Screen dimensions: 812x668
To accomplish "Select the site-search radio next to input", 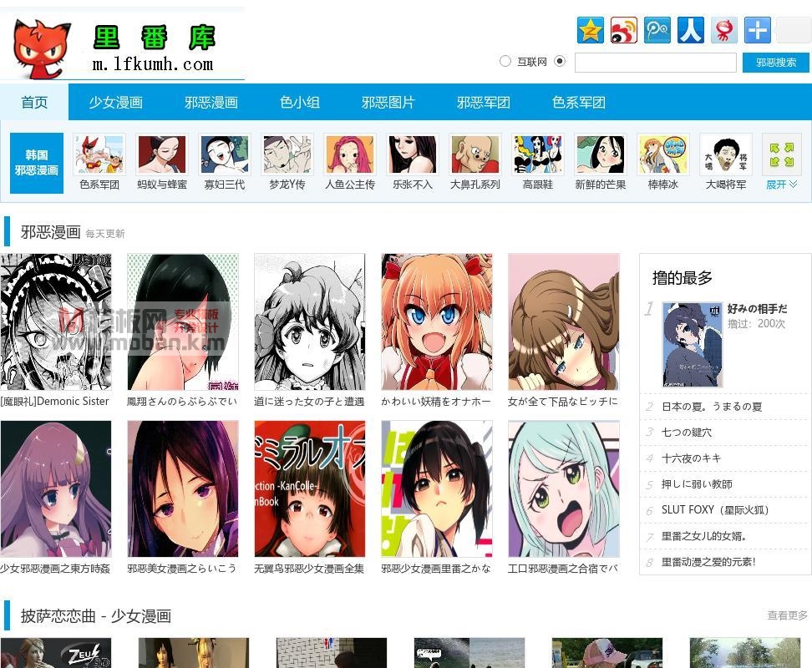I will click(x=559, y=61).
